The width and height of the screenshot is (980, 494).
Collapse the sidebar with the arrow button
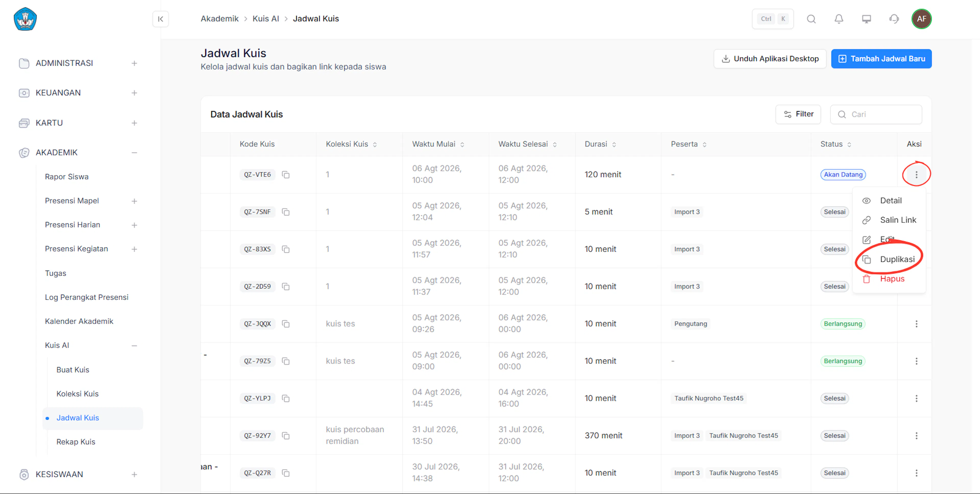click(161, 19)
